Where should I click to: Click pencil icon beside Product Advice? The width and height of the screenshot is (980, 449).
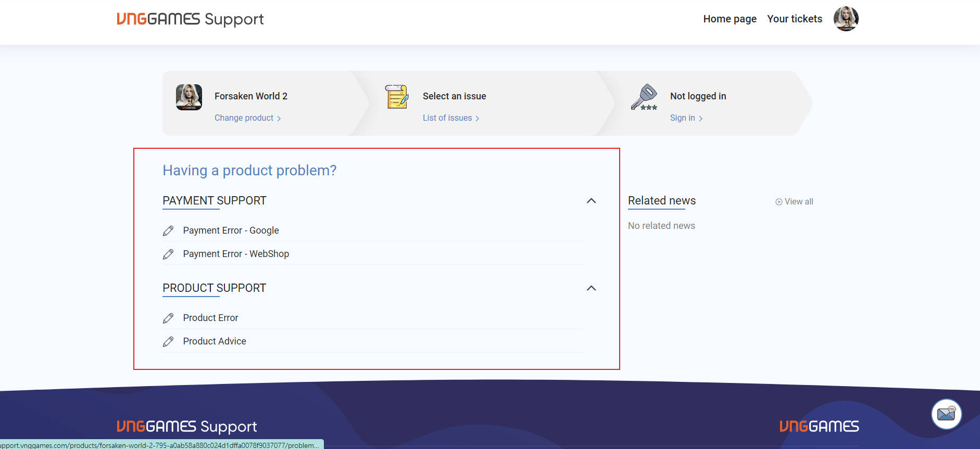pos(168,341)
